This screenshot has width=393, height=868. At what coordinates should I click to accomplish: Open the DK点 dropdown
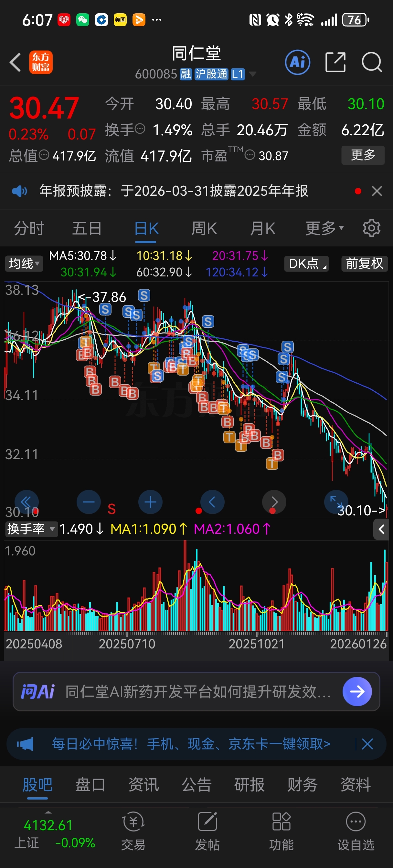[306, 263]
